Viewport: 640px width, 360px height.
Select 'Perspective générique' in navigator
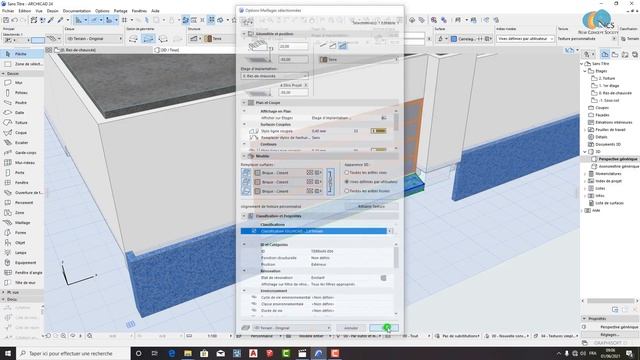tap(618, 159)
